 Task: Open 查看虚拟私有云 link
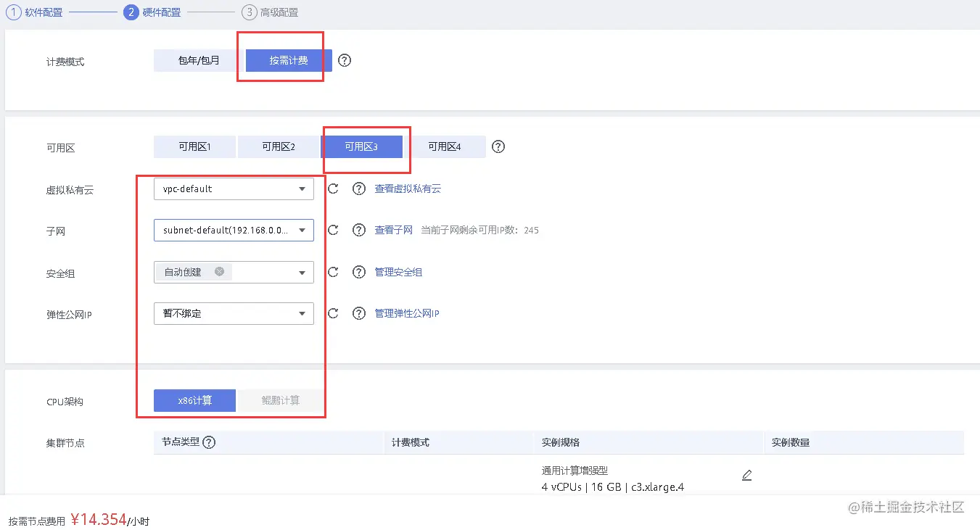pyautogui.click(x=408, y=189)
